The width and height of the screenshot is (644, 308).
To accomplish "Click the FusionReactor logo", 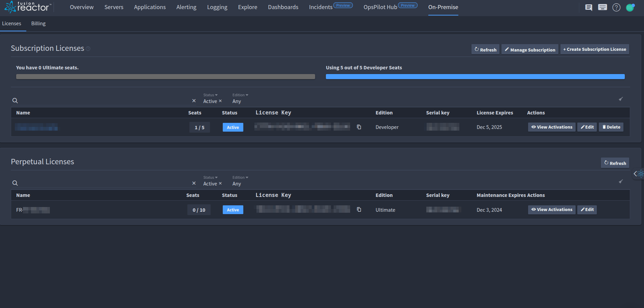I will [x=27, y=7].
